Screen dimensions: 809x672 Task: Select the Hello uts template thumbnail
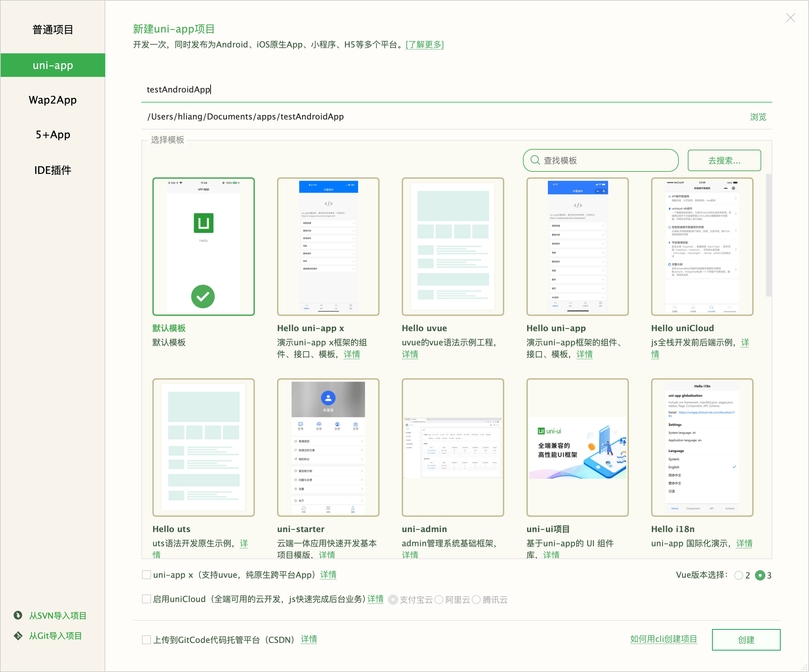[x=203, y=447]
